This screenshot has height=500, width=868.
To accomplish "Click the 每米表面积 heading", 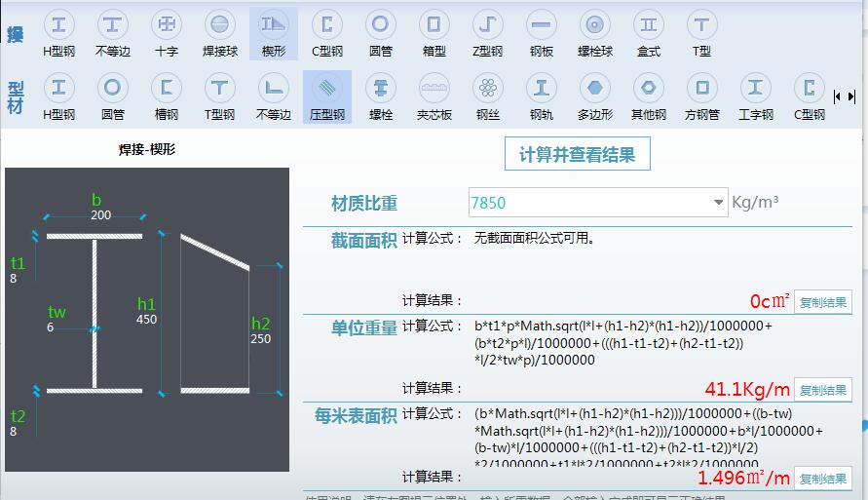I will point(356,415).
